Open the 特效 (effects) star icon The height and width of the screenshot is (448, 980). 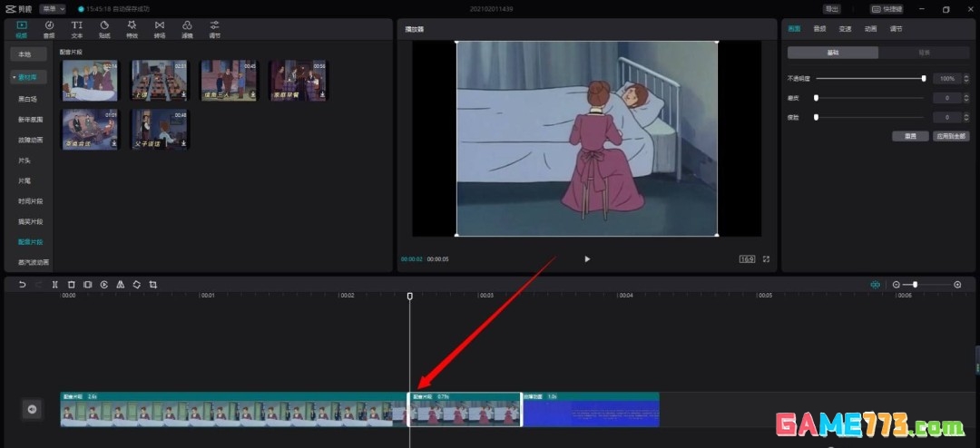132,29
